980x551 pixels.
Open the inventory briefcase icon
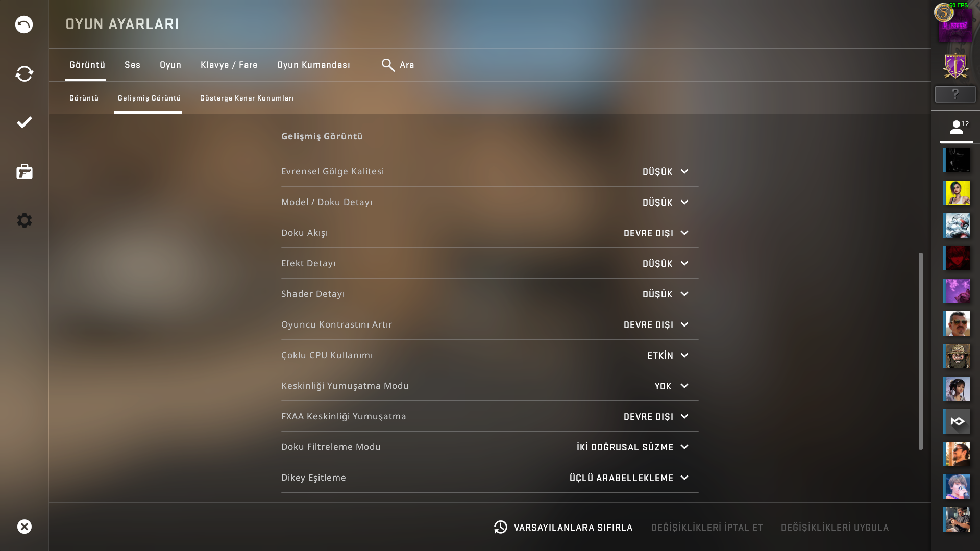click(24, 171)
